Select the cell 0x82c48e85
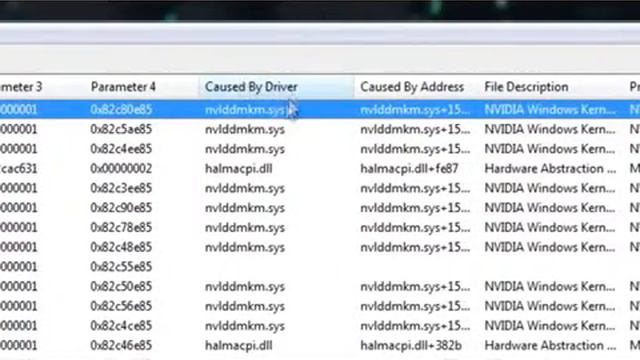 coord(121,247)
